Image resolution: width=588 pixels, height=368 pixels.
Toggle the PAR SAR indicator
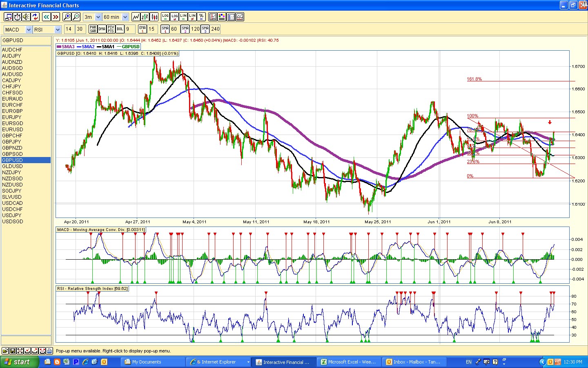click(93, 29)
